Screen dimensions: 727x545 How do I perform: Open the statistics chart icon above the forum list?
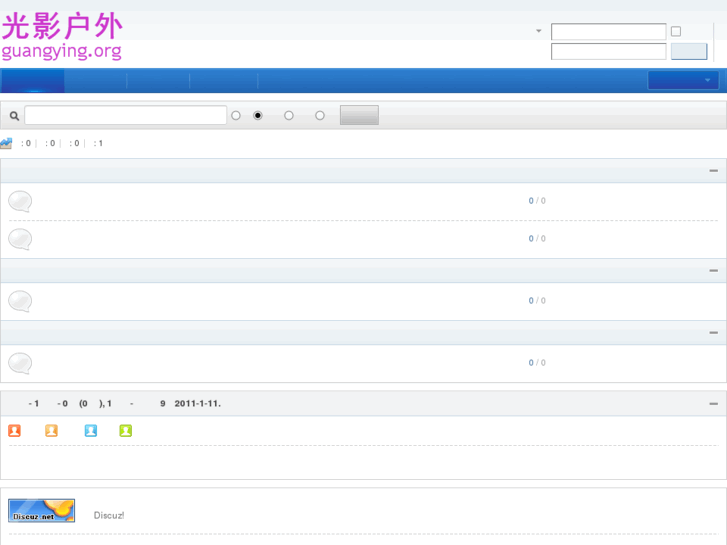6,143
